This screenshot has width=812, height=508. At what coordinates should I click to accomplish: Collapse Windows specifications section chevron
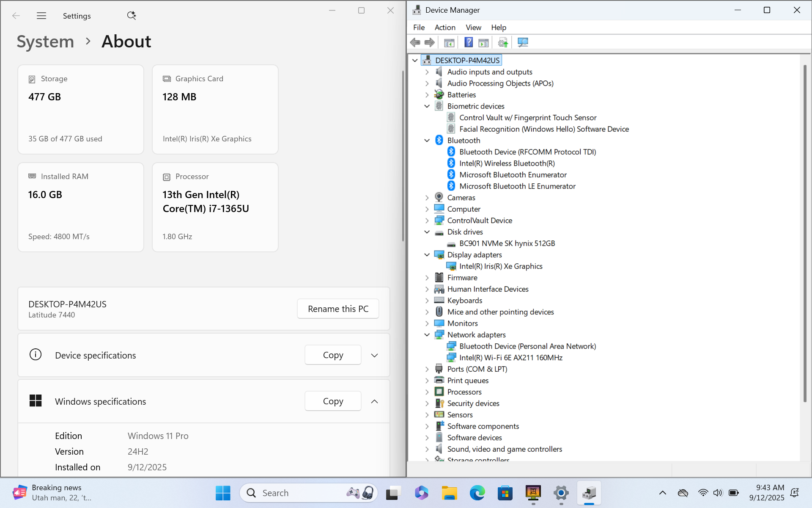[x=374, y=402]
